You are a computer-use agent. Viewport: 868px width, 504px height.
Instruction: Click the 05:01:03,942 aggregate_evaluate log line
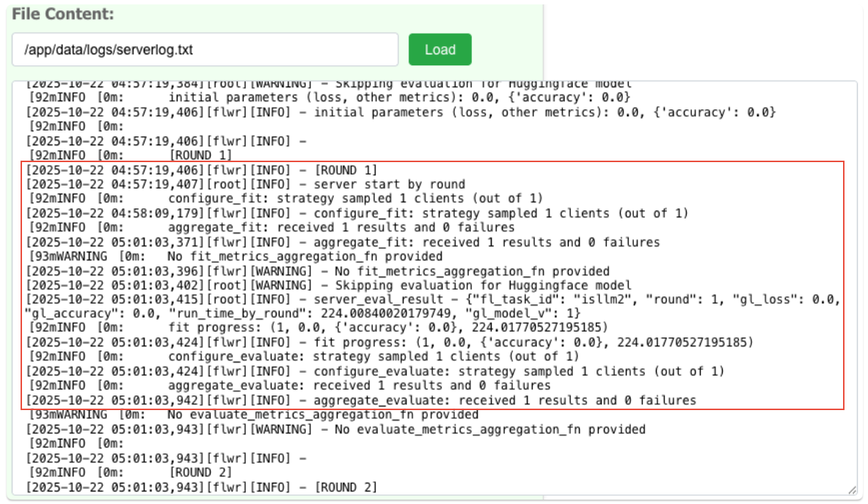(361, 401)
